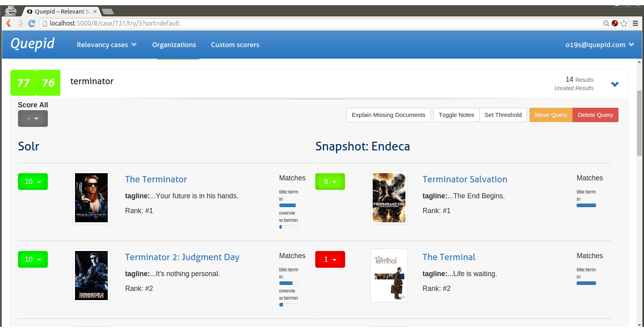
Task: Open the browser hamburger menu
Action: [x=636, y=23]
